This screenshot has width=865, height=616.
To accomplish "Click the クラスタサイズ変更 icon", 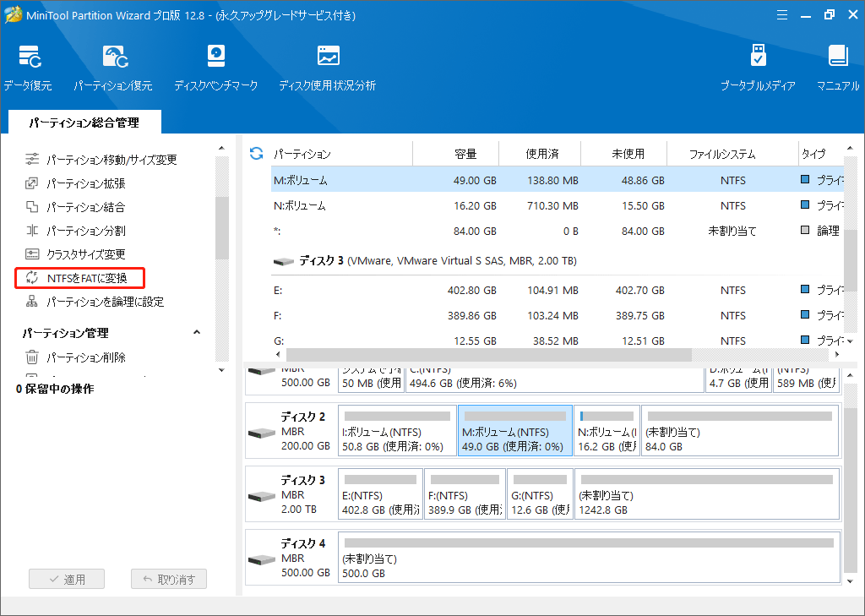I will tap(32, 254).
